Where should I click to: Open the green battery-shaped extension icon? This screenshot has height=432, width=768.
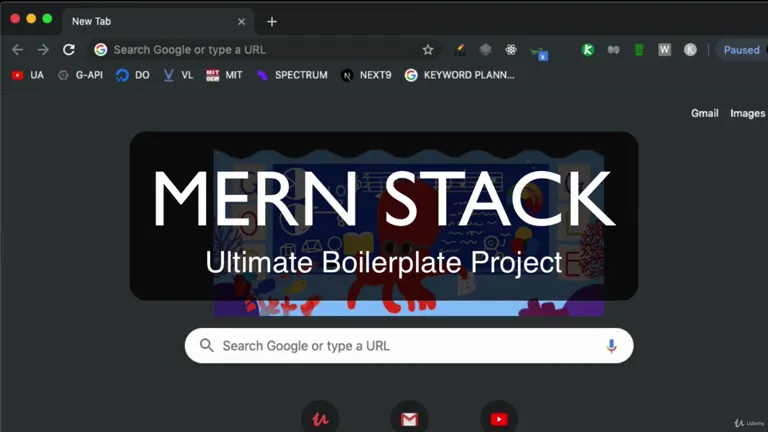pyautogui.click(x=639, y=49)
